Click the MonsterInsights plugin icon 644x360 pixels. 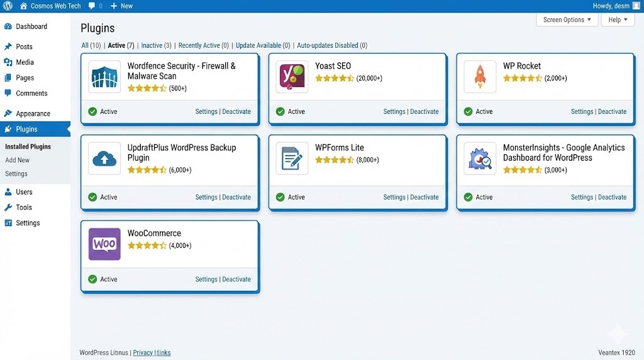(480, 159)
